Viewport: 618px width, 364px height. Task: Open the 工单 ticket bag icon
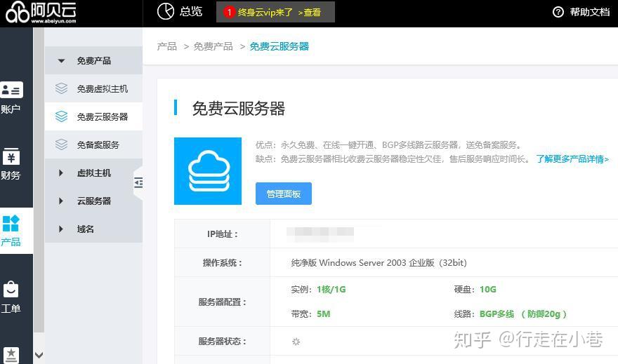click(x=11, y=289)
